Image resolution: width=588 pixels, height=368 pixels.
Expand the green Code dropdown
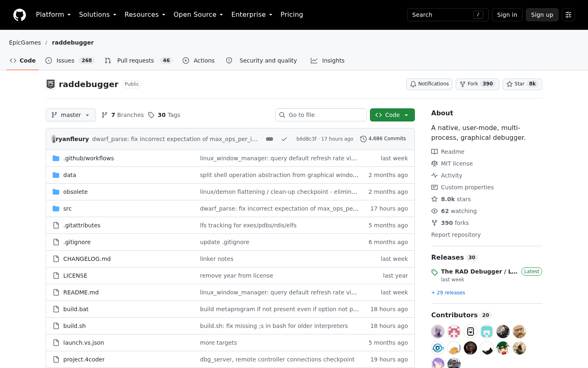click(x=392, y=115)
